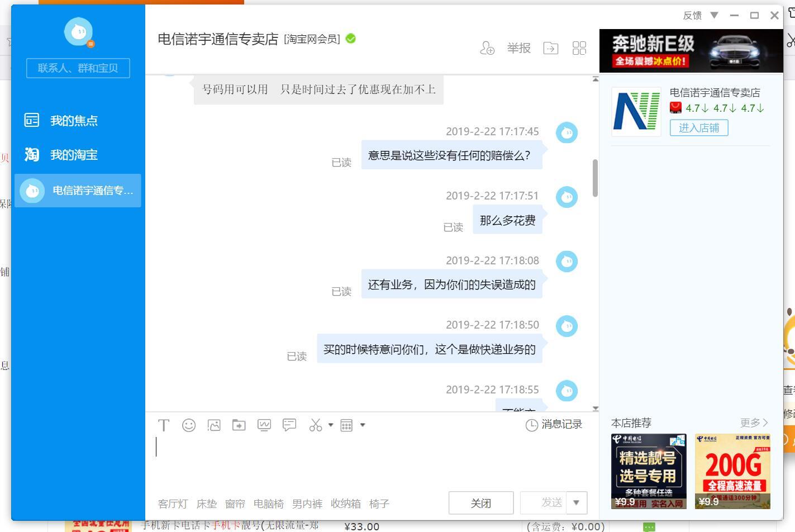Viewport: 795px width, 532px height.
Task: Click 更多 in 本店推荐 section
Action: coord(754,422)
